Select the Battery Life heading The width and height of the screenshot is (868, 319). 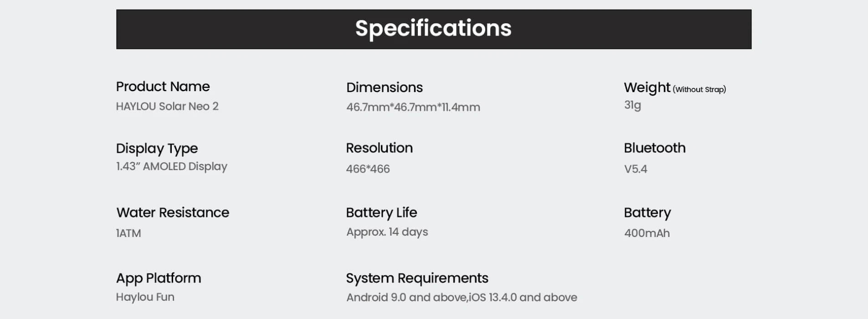(381, 213)
